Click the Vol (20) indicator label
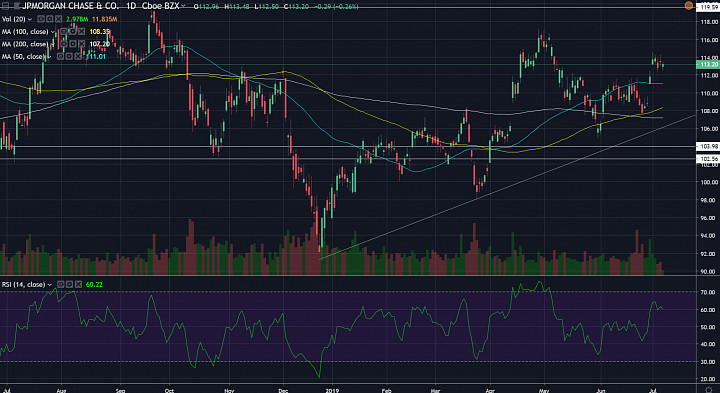The height and width of the screenshot is (393, 720). tap(13, 19)
